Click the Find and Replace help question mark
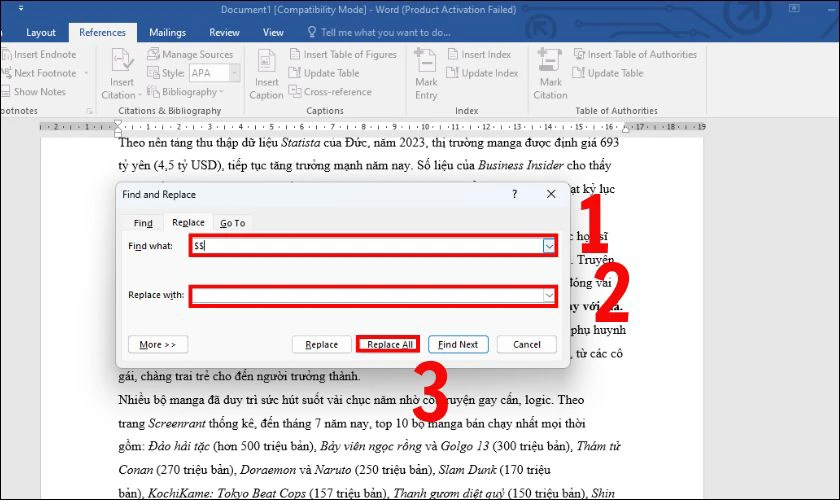The width and height of the screenshot is (840, 500). 515,194
